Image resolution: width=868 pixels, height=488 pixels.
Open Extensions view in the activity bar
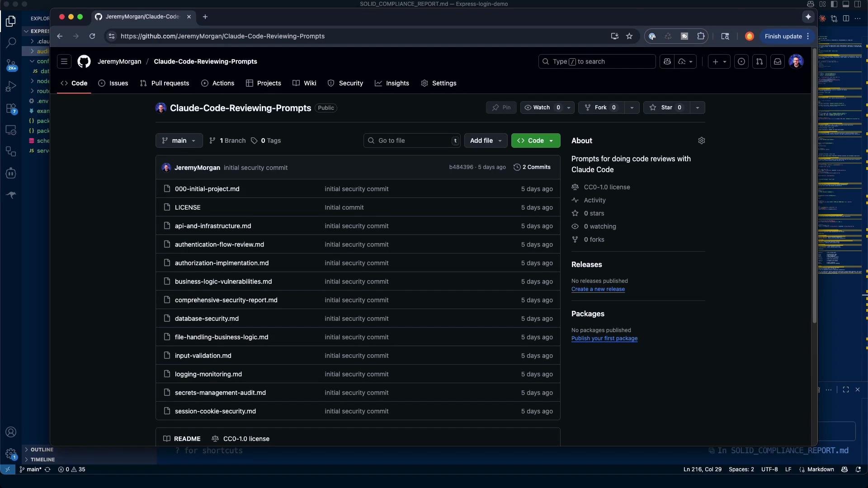click(x=11, y=108)
